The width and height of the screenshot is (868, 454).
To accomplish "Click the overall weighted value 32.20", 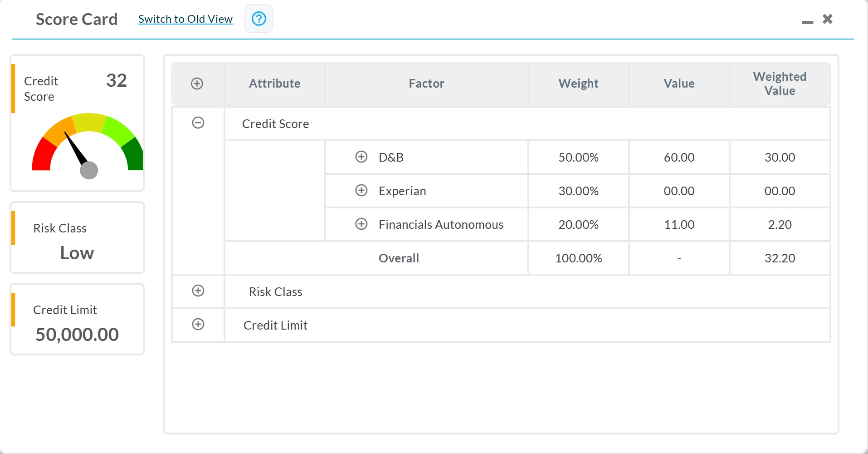I will [780, 258].
